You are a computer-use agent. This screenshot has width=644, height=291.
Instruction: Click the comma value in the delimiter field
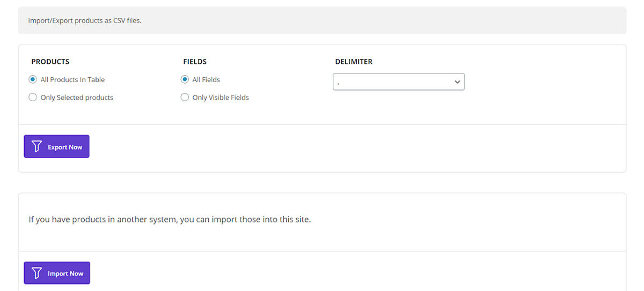pyautogui.click(x=339, y=83)
